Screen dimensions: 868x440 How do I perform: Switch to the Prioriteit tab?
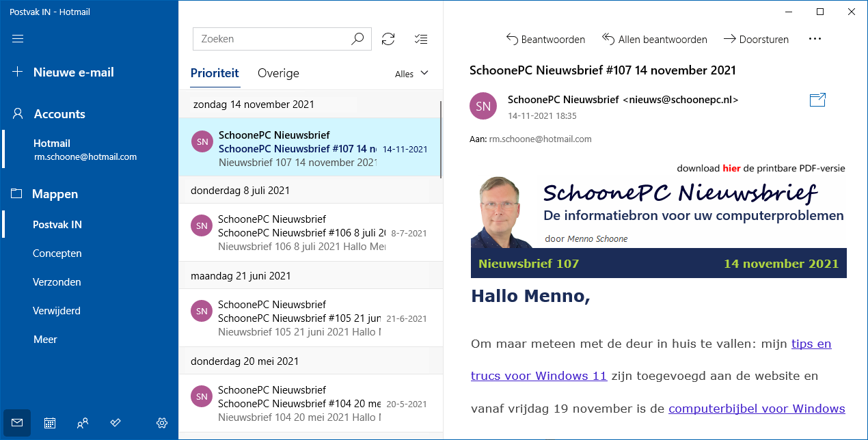click(215, 73)
